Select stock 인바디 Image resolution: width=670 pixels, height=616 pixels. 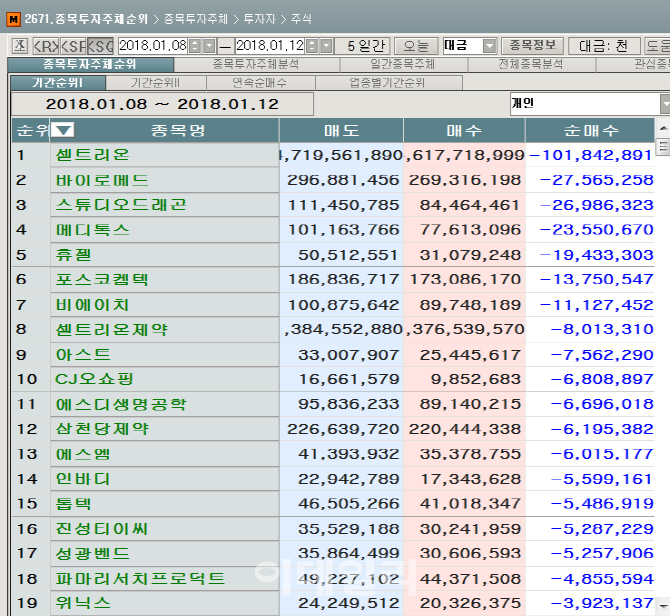pos(83,479)
